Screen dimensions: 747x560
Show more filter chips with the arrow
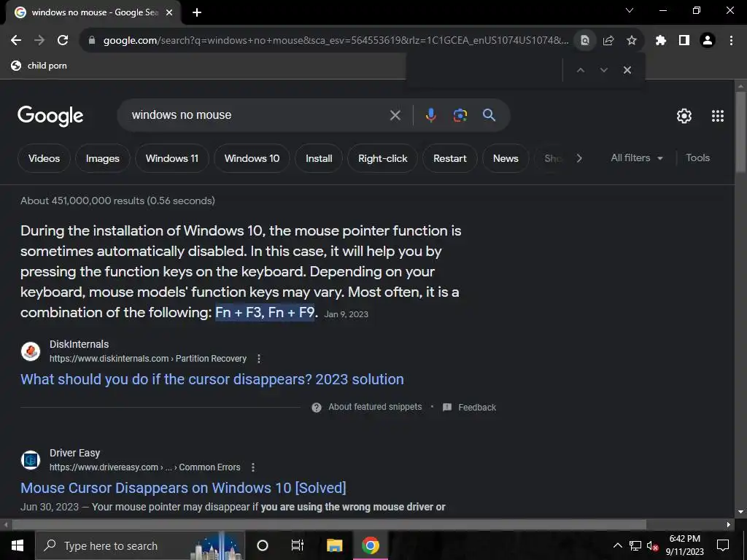pos(578,158)
